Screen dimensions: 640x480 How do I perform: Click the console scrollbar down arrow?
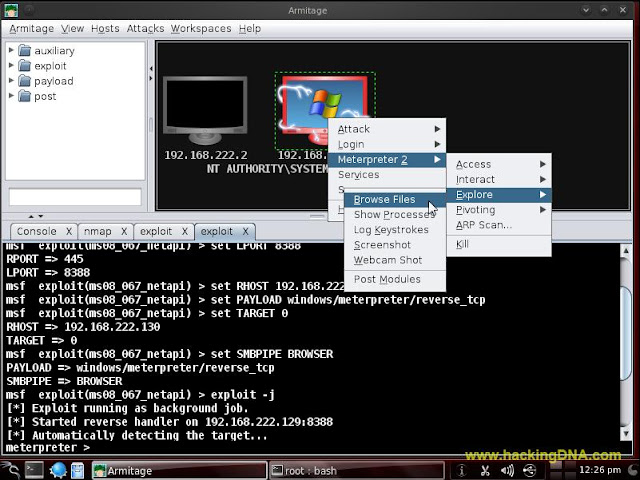626,433
